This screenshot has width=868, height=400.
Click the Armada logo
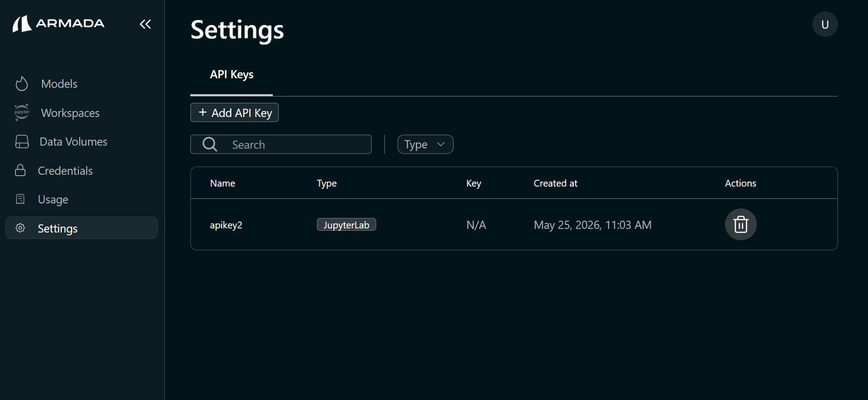click(x=58, y=24)
